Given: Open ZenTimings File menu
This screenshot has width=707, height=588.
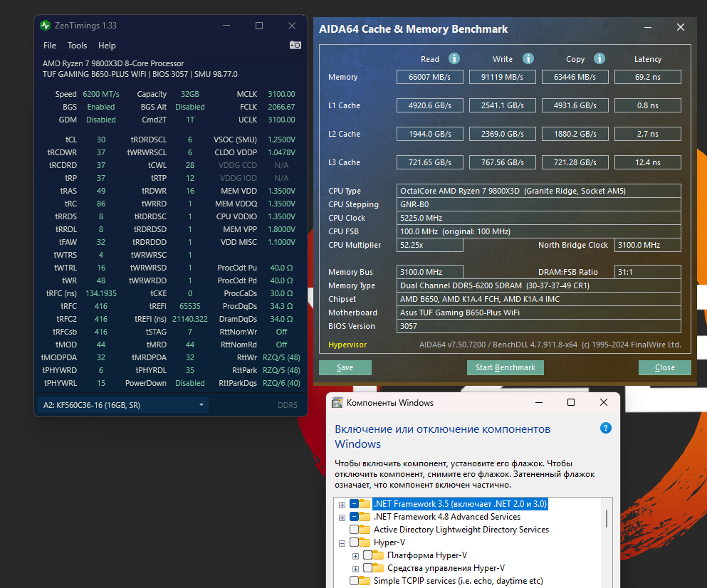Looking at the screenshot, I should pyautogui.click(x=50, y=46).
